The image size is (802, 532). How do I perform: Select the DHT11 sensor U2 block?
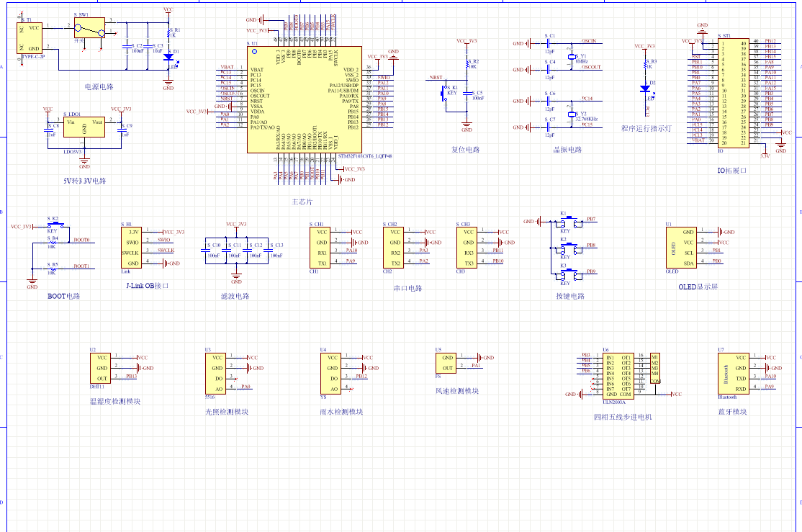click(x=102, y=367)
